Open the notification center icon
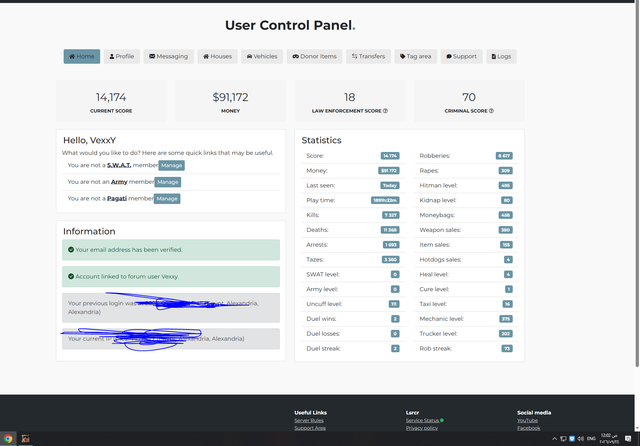 tap(628, 439)
